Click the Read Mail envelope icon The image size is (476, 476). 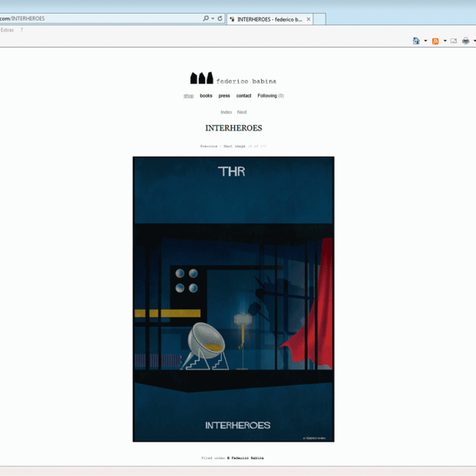click(x=454, y=41)
